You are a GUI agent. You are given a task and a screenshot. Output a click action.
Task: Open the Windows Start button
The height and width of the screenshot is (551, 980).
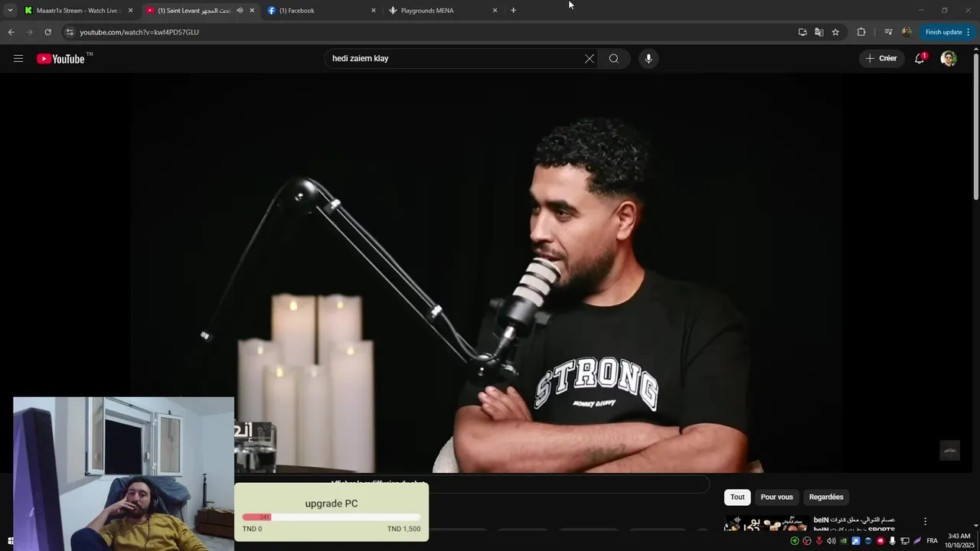(x=10, y=541)
